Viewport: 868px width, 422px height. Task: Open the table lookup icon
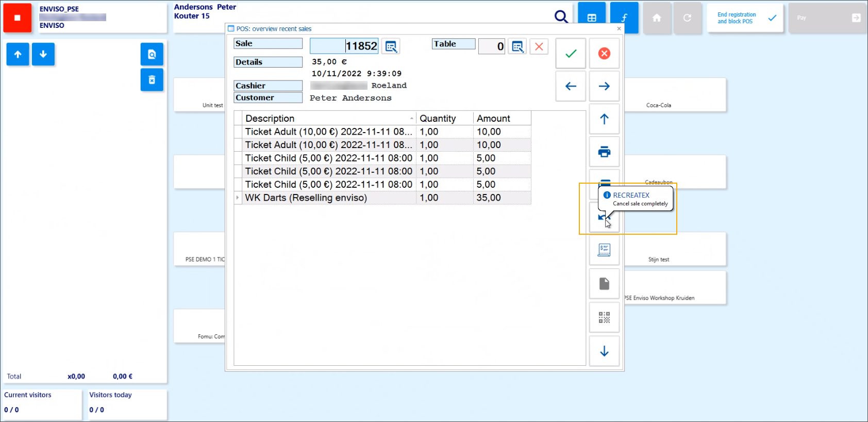click(518, 47)
